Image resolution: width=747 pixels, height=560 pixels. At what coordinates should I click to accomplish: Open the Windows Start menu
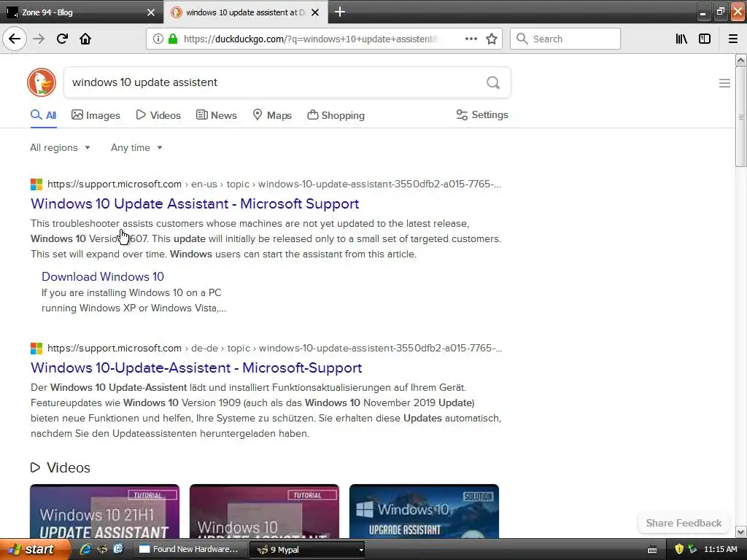tap(35, 550)
